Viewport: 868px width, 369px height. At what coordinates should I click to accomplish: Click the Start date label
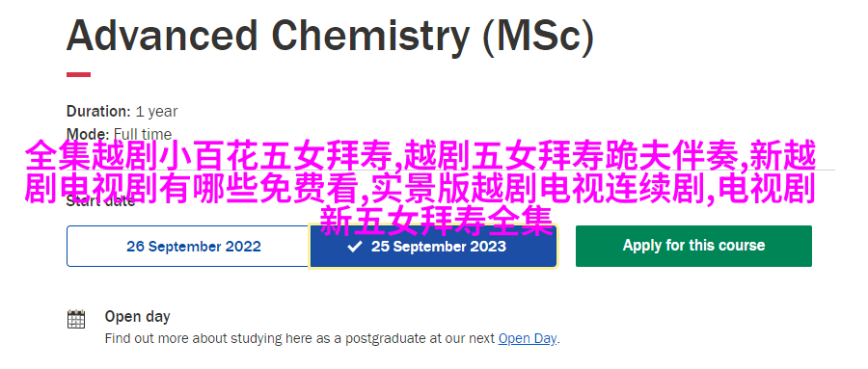(x=100, y=201)
